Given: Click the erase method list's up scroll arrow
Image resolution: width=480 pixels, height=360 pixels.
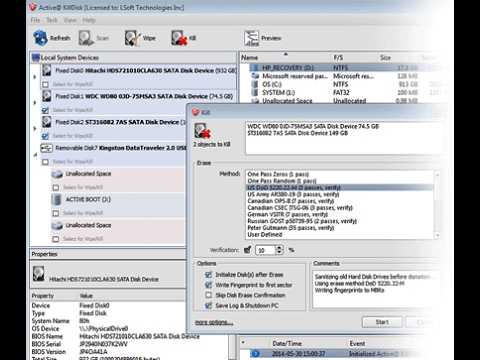Looking at the screenshot, I should click(437, 175).
